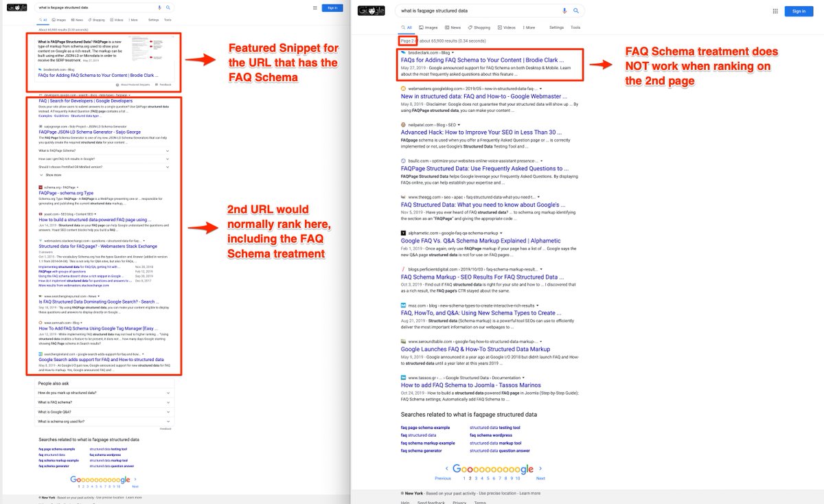Click bsullc.com favicon in right window
824x504 pixels.
tap(403, 161)
